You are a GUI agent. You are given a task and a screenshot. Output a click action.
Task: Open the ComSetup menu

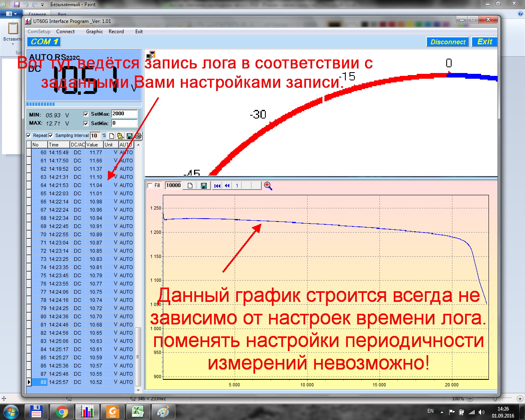pos(39,32)
